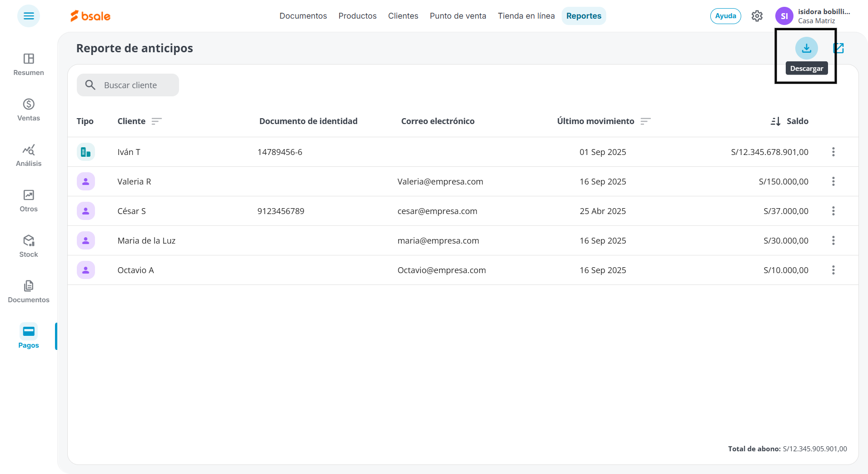This screenshot has width=868, height=474.
Task: Click email Octavio@empresa.com
Action: click(x=442, y=270)
